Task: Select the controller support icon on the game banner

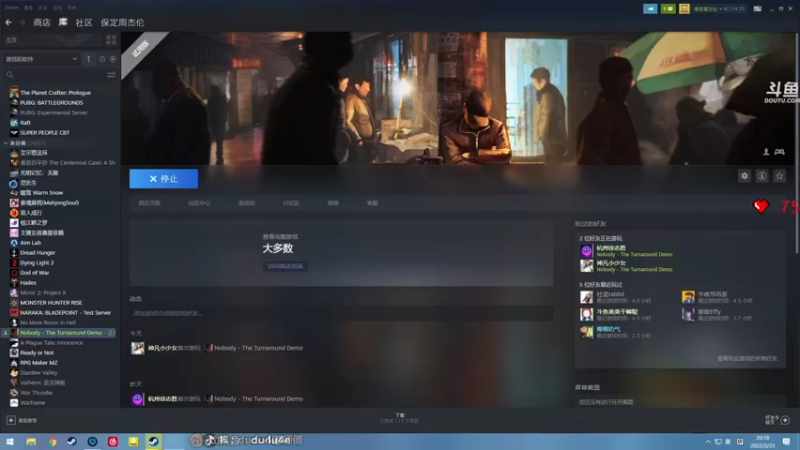Action: (779, 152)
